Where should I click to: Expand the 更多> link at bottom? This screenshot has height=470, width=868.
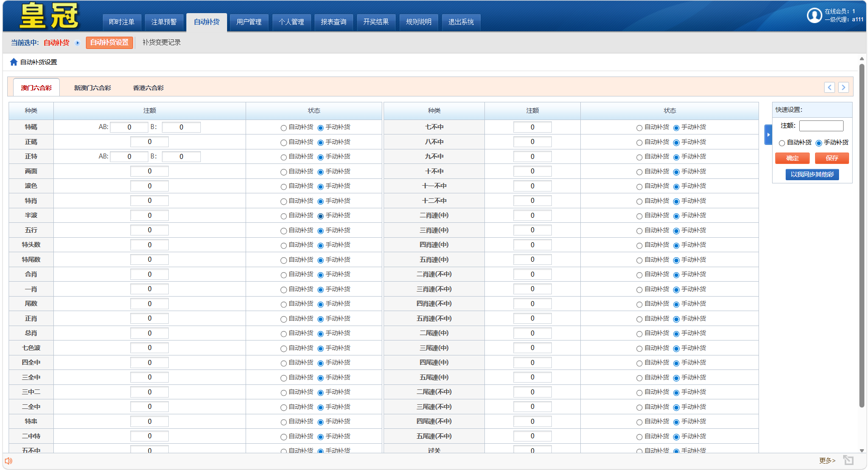pos(827,460)
